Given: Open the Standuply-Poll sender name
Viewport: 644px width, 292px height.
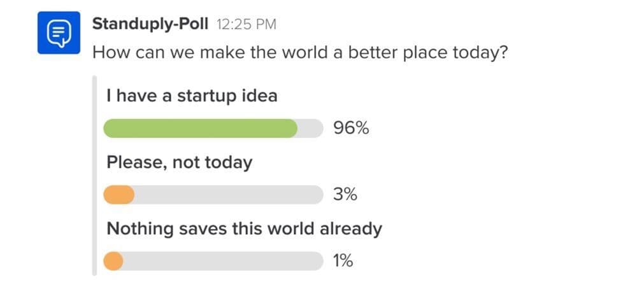Looking at the screenshot, I should click(x=150, y=24).
